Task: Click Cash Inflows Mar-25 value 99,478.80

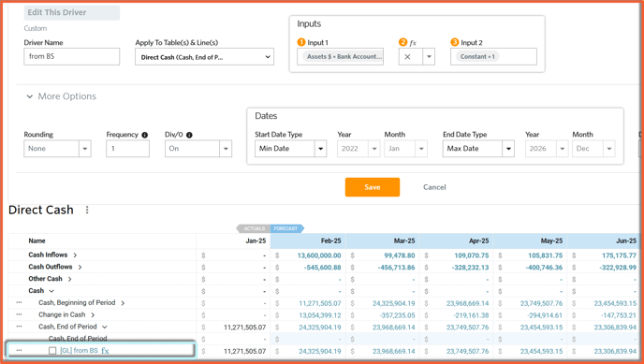Action: click(x=399, y=255)
